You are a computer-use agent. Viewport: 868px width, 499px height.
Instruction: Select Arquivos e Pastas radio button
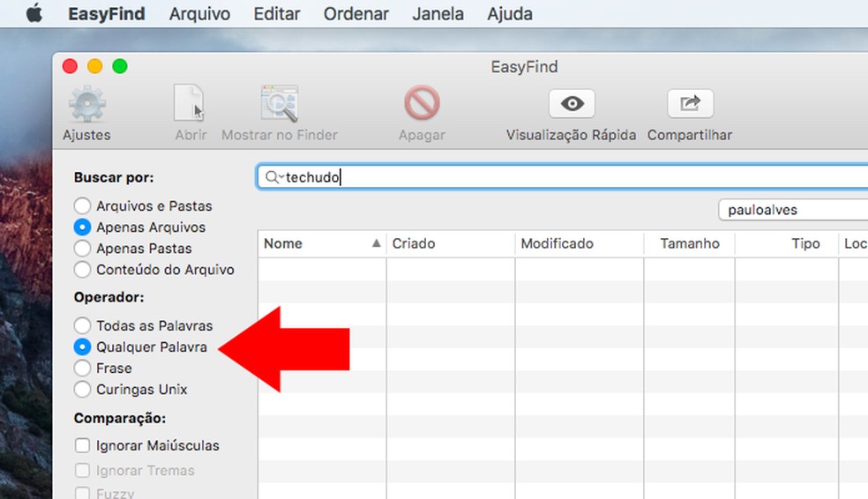point(82,205)
